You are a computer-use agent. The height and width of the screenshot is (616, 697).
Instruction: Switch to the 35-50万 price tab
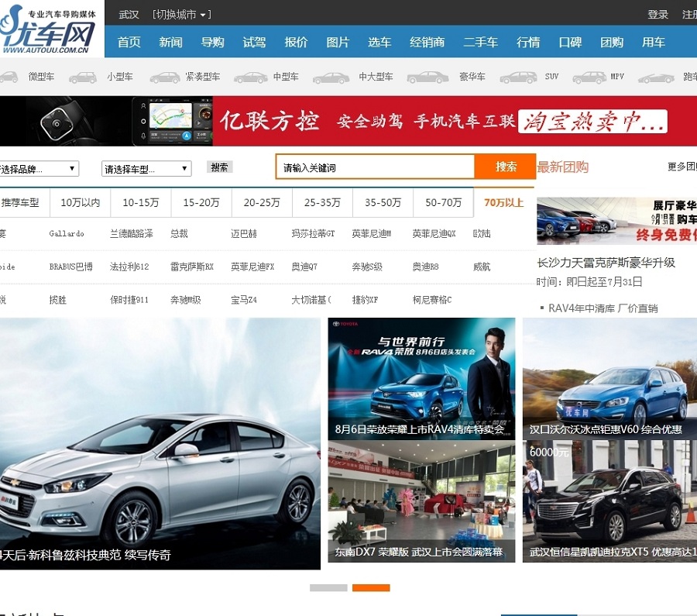[383, 203]
